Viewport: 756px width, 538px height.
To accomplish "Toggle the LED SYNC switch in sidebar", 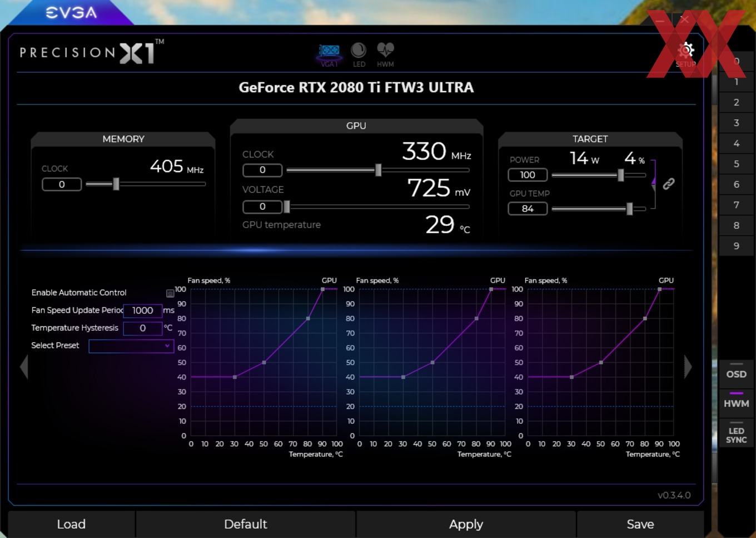I will [737, 432].
